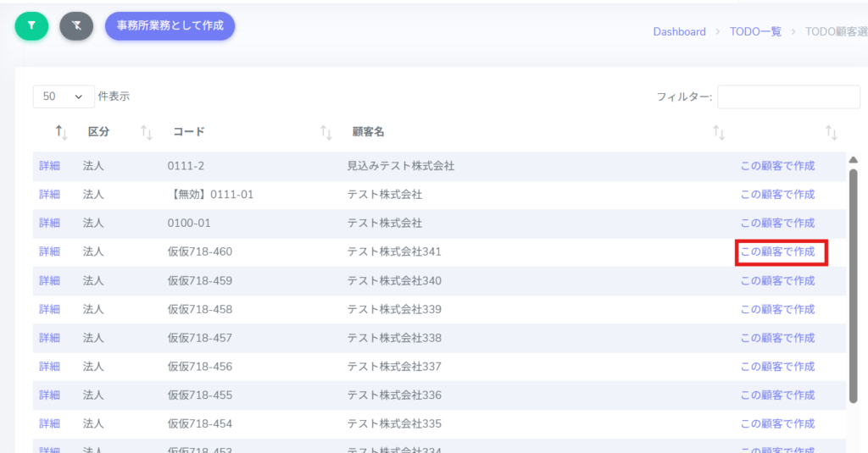Click the 事務所業務として作成 button
Image resolution: width=868 pixels, height=453 pixels.
(x=170, y=26)
